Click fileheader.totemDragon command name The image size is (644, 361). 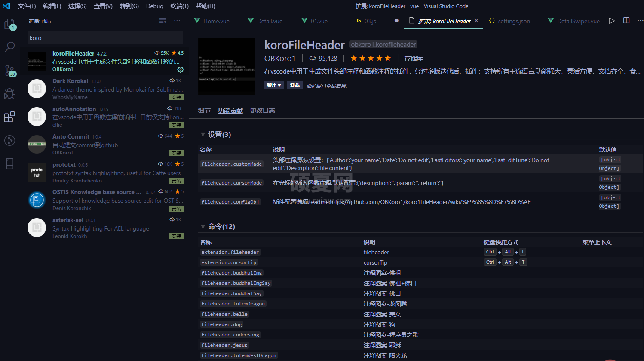pyautogui.click(x=233, y=304)
